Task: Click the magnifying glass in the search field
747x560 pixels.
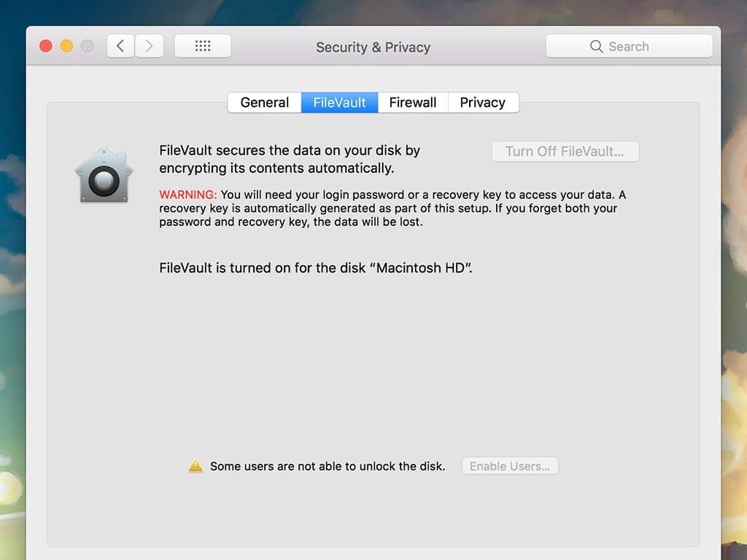Action: click(596, 46)
